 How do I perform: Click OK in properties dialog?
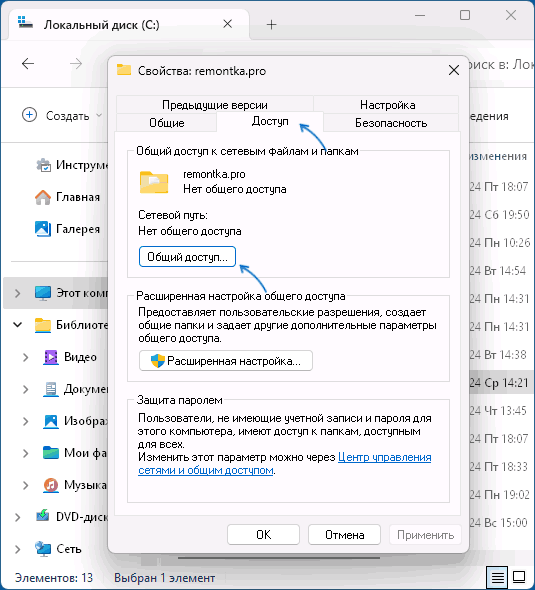[263, 535]
